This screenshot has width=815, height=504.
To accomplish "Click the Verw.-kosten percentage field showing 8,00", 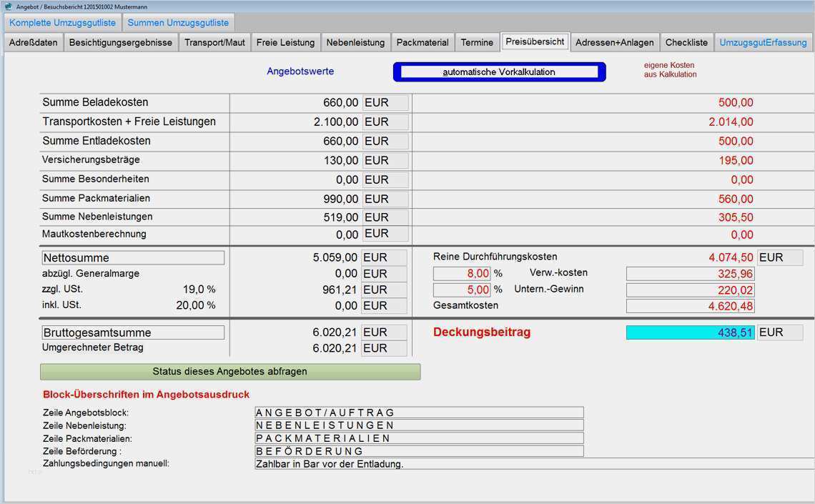I will pos(462,273).
